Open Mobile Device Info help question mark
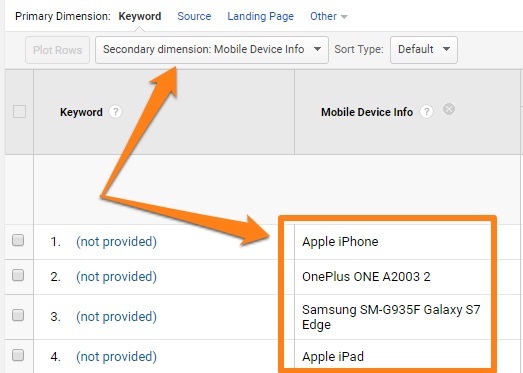Screen dimensions: 523x373 coord(426,112)
